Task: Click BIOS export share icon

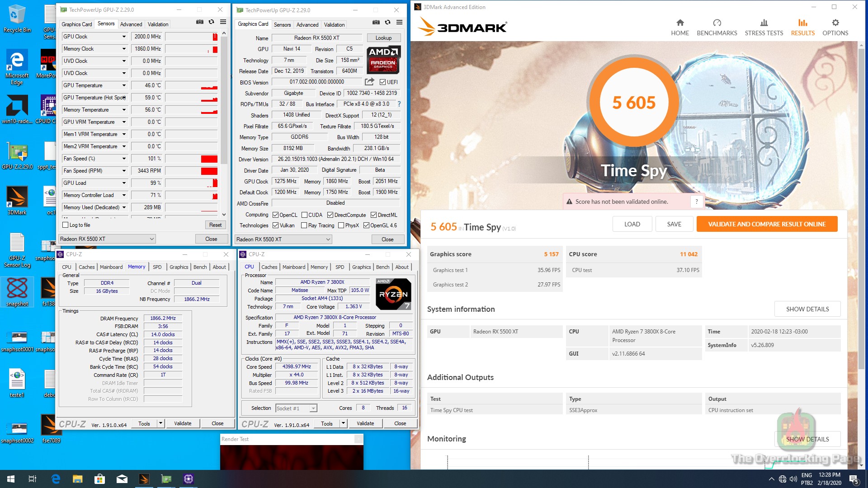Action: [x=369, y=82]
